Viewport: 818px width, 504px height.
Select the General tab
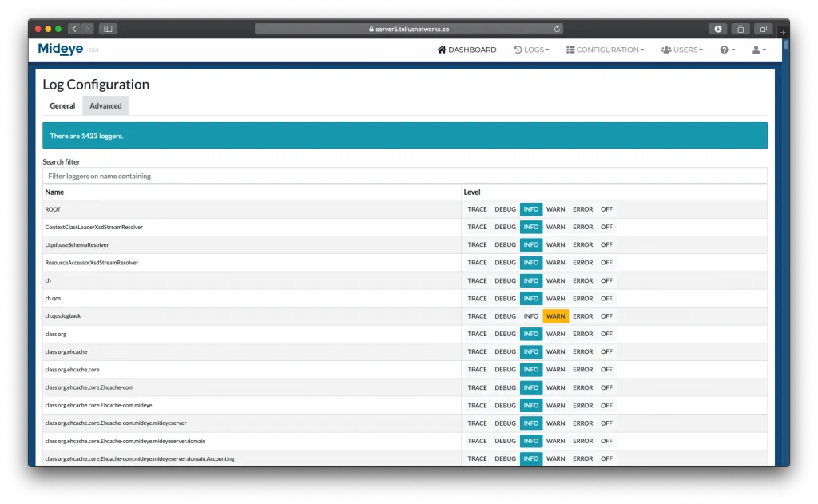pos(62,105)
